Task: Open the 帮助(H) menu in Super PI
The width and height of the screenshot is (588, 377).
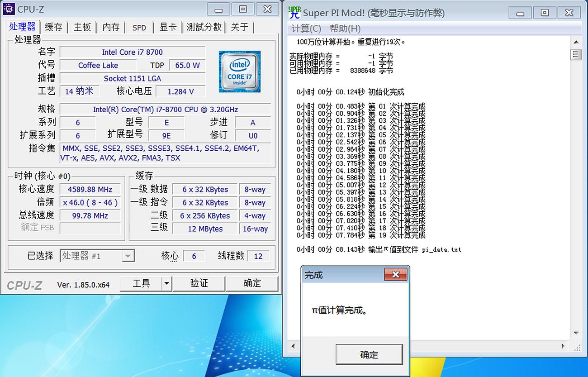Action: [x=345, y=29]
